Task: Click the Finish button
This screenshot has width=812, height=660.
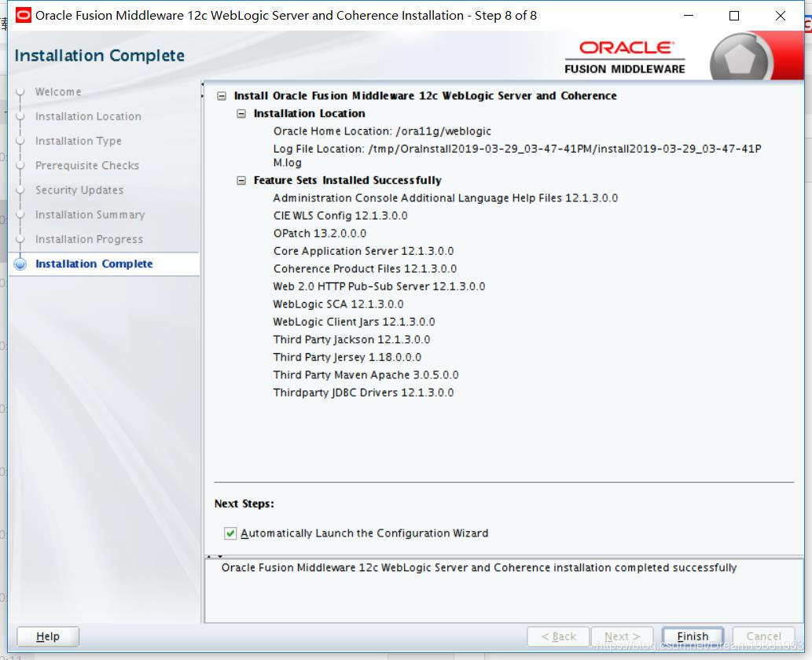Action: [693, 636]
